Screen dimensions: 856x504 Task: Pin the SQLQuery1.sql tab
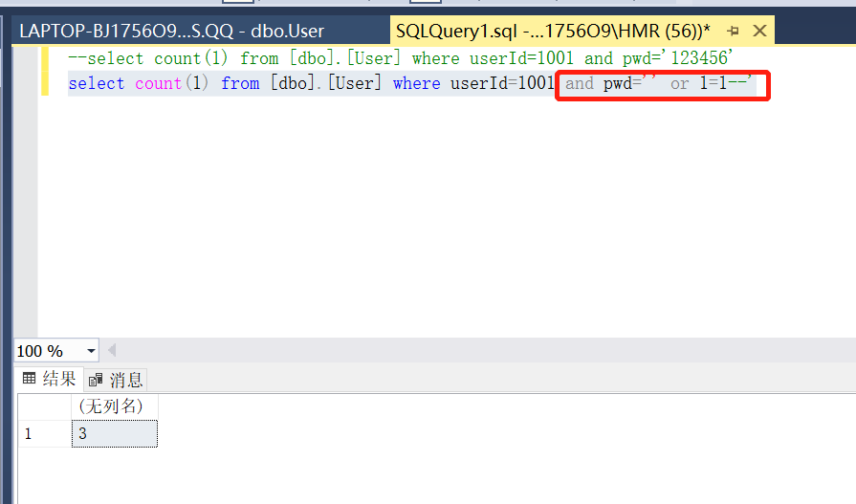tap(734, 32)
